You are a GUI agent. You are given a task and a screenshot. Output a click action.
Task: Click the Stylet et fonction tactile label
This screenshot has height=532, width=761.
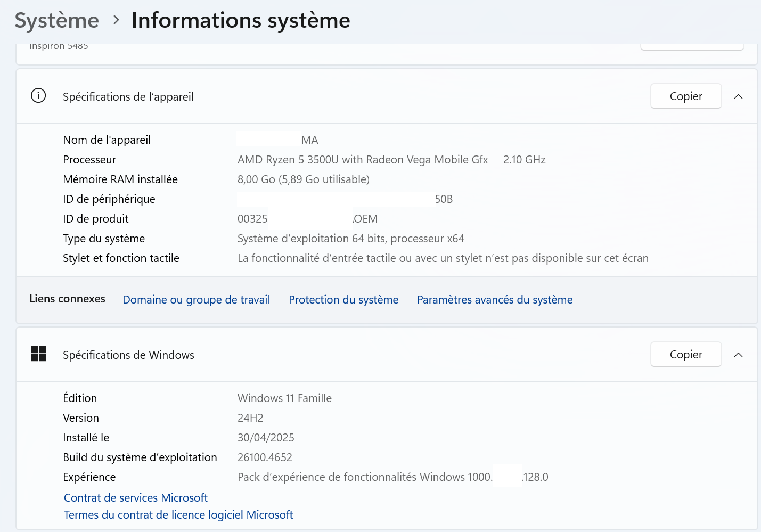(x=121, y=258)
